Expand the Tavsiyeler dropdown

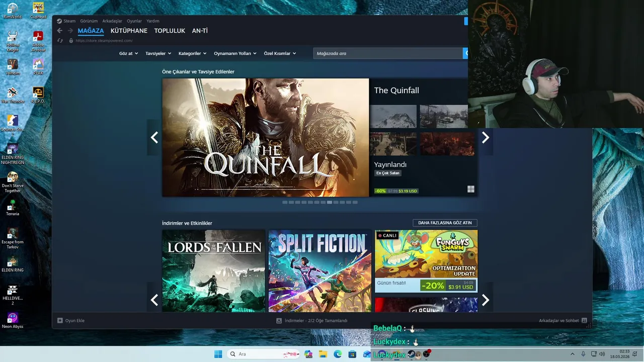[x=158, y=53]
